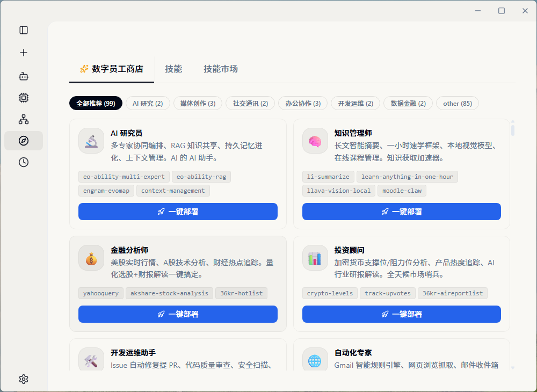Open the robot agents icon in sidebar
Screen dimensions: 537x392
24,76
